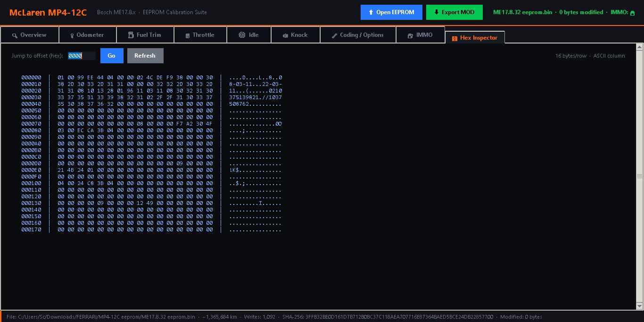
Task: Select offset label 000040
Action: coord(31,104)
